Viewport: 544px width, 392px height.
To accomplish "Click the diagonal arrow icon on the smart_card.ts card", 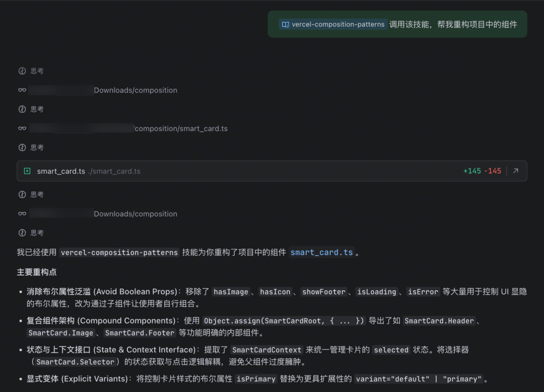I will pyautogui.click(x=515, y=171).
